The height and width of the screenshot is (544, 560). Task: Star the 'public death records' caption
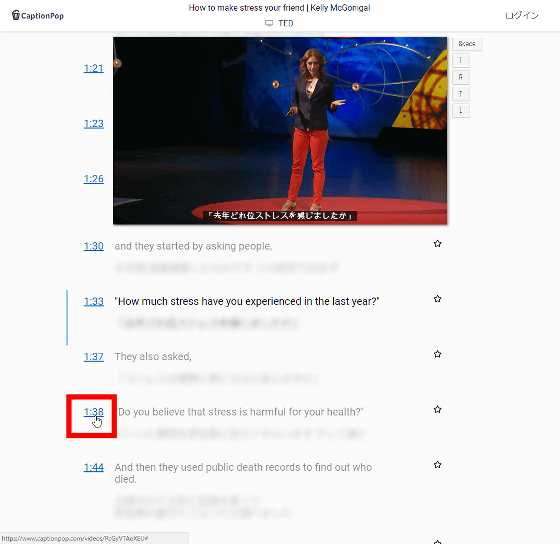click(x=438, y=465)
